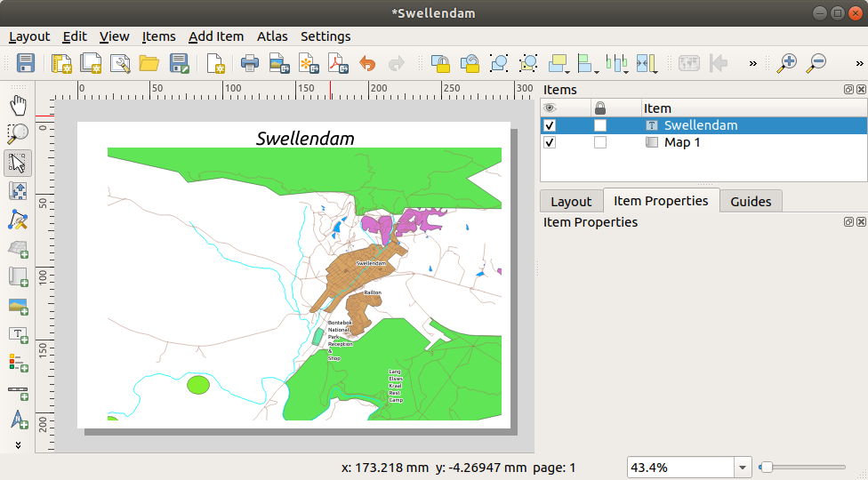Show hidden toolbox tools via chevron
The width and height of the screenshot is (868, 480).
18,444
